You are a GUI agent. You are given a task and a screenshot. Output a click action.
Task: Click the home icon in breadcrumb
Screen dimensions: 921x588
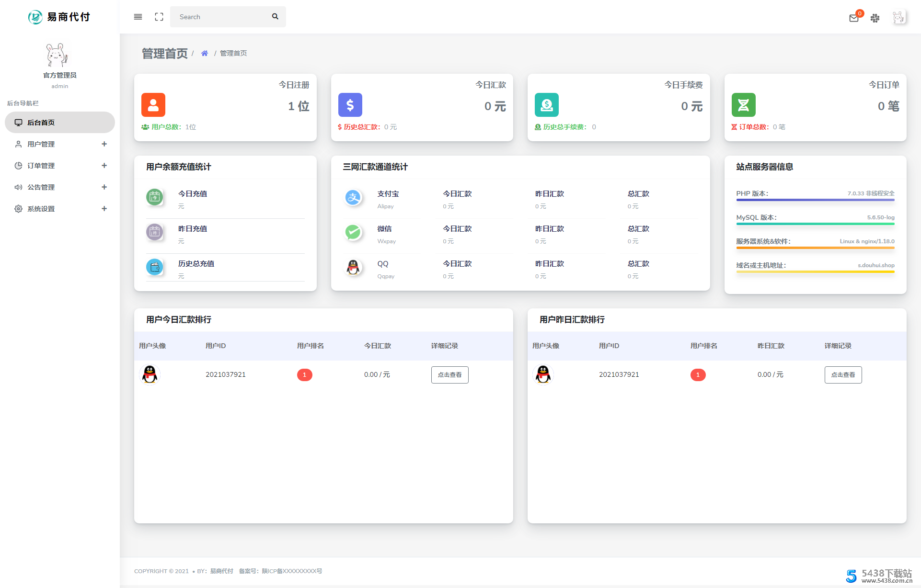pyautogui.click(x=205, y=53)
